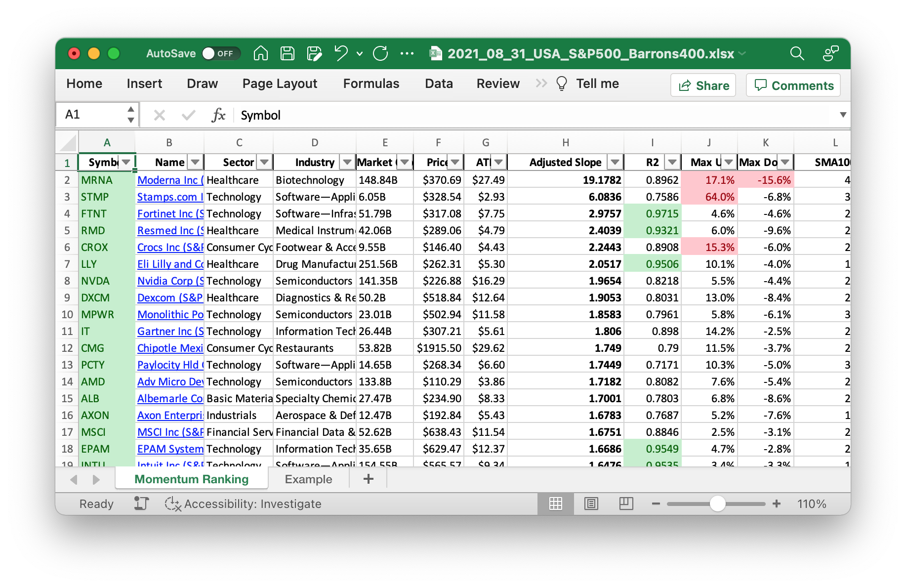906x588 pixels.
Task: Click the Save icon in toolbar
Action: click(x=287, y=53)
